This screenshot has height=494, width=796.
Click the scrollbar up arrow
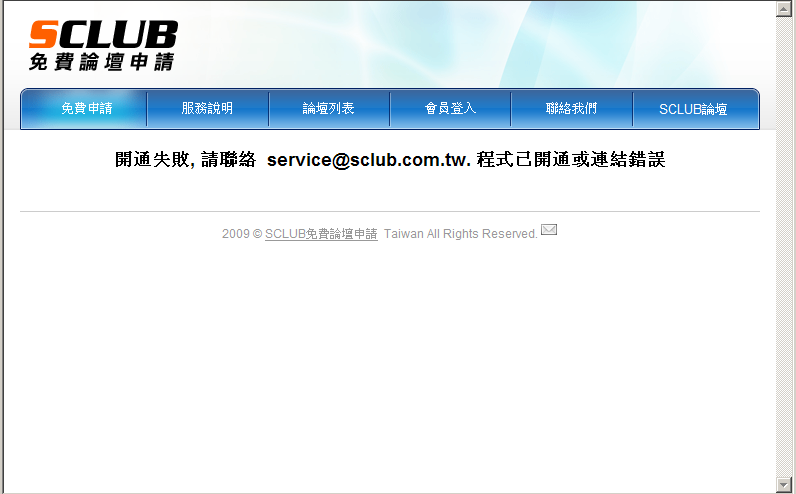pos(784,9)
